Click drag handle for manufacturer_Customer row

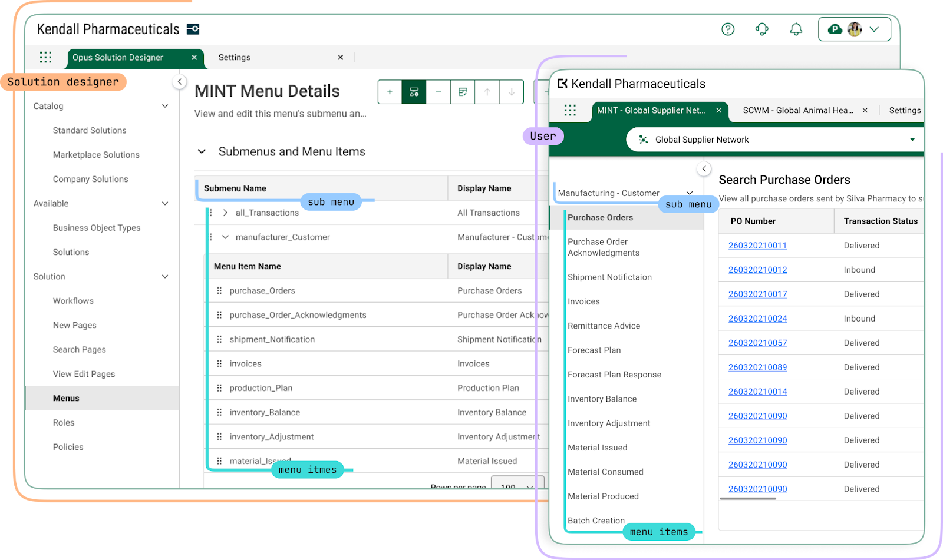click(x=210, y=237)
